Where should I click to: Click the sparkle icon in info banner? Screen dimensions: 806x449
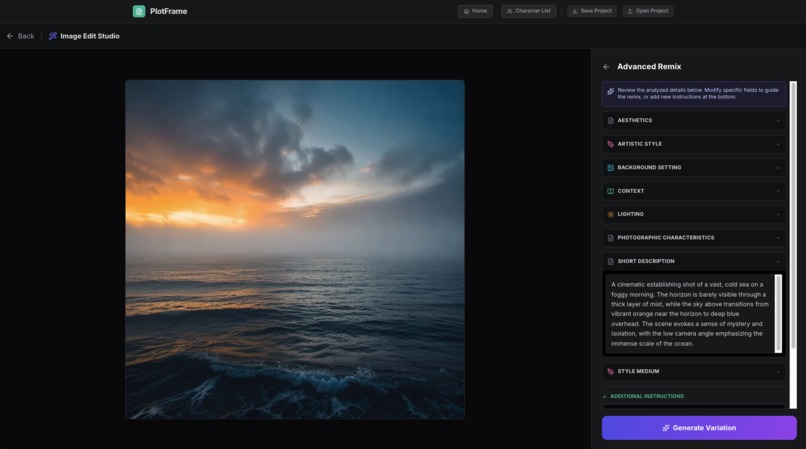610,92
